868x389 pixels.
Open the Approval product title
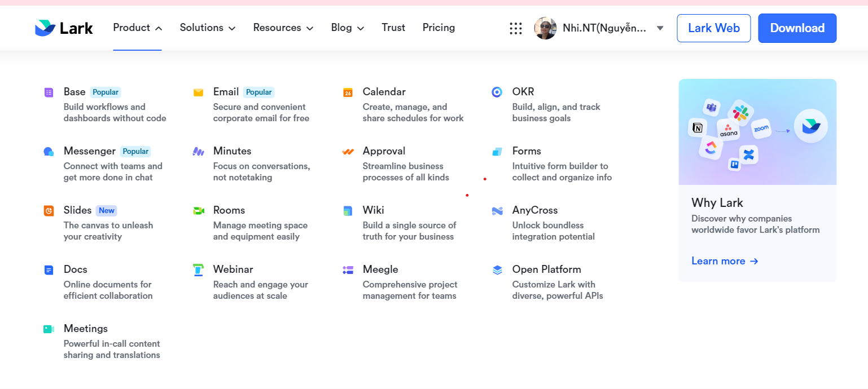(384, 151)
